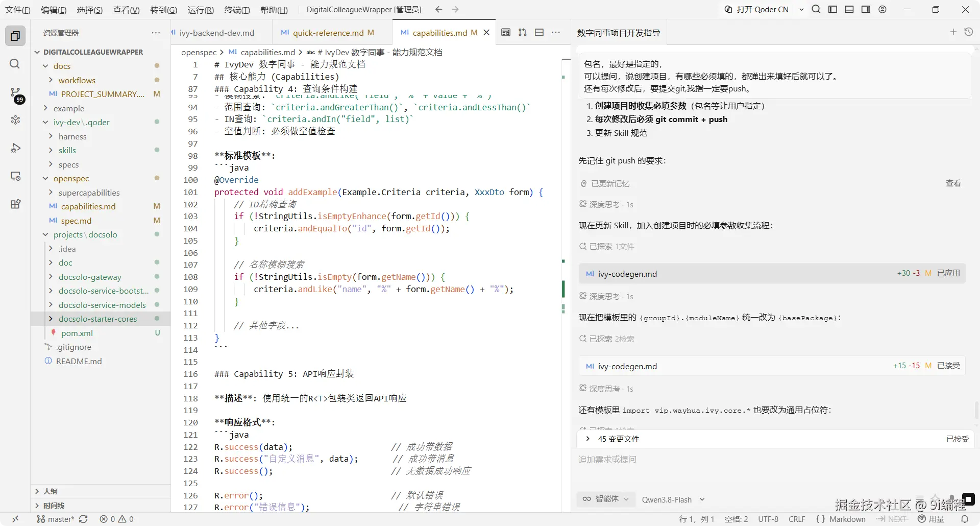Open Source Control view with 99 badge

click(x=16, y=93)
